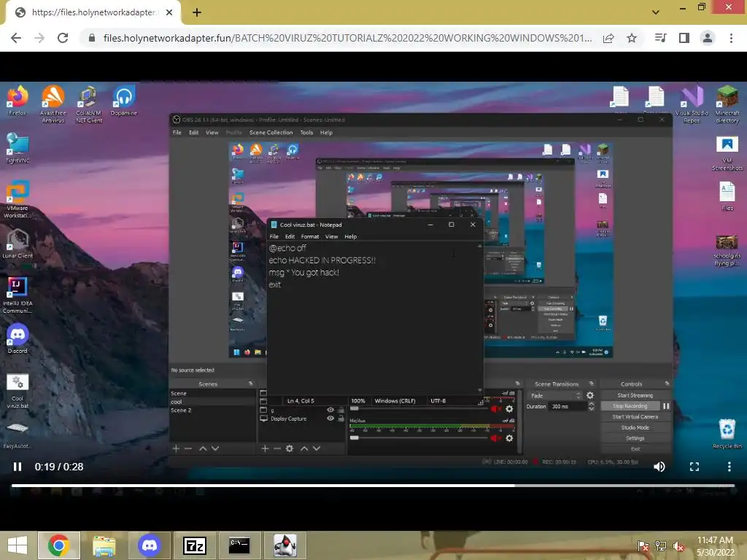The image size is (747, 560).
Task: Expand the Chrome tab search chevron
Action: pyautogui.click(x=656, y=12)
